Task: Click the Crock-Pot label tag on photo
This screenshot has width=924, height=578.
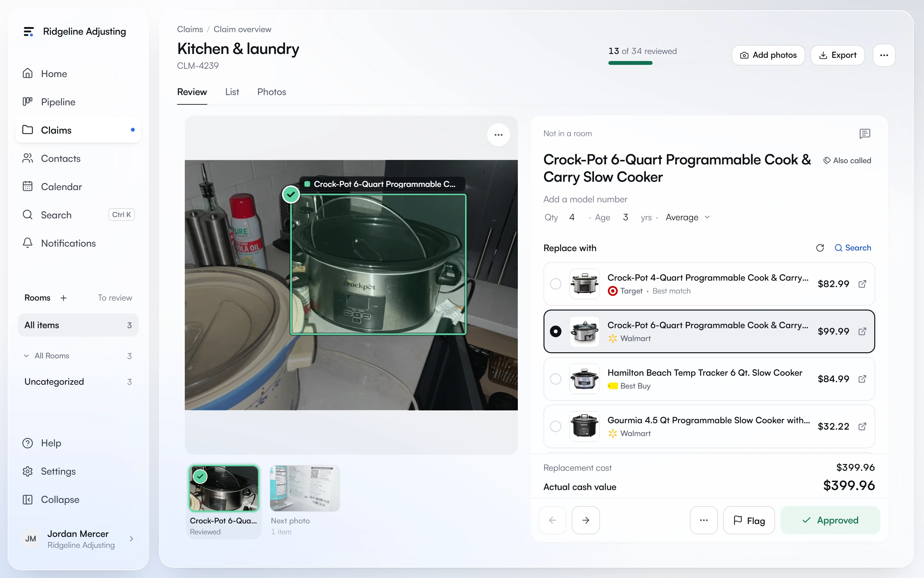Action: tap(382, 184)
